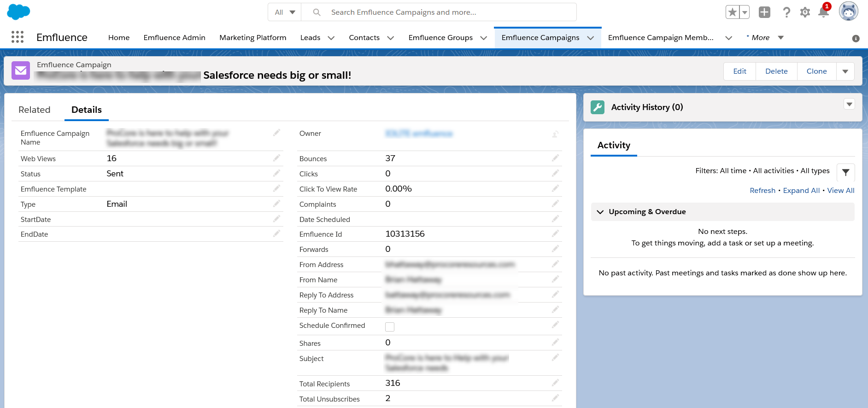Edit Emfluence Id pencil icon
868x408 pixels.
tap(555, 233)
